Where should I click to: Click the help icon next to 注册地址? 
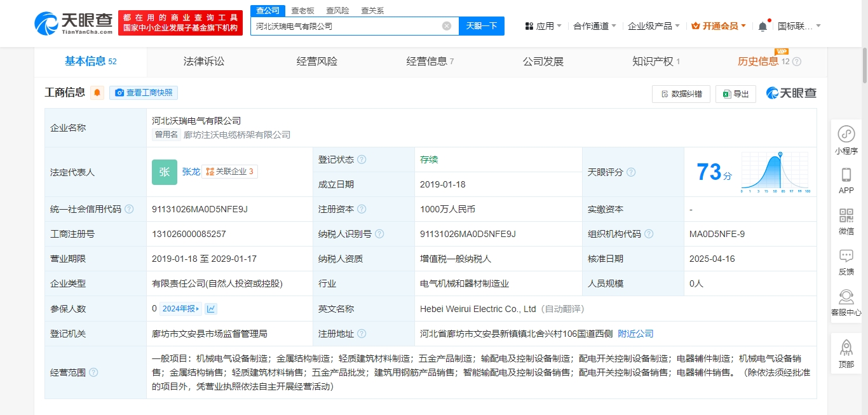(362, 334)
